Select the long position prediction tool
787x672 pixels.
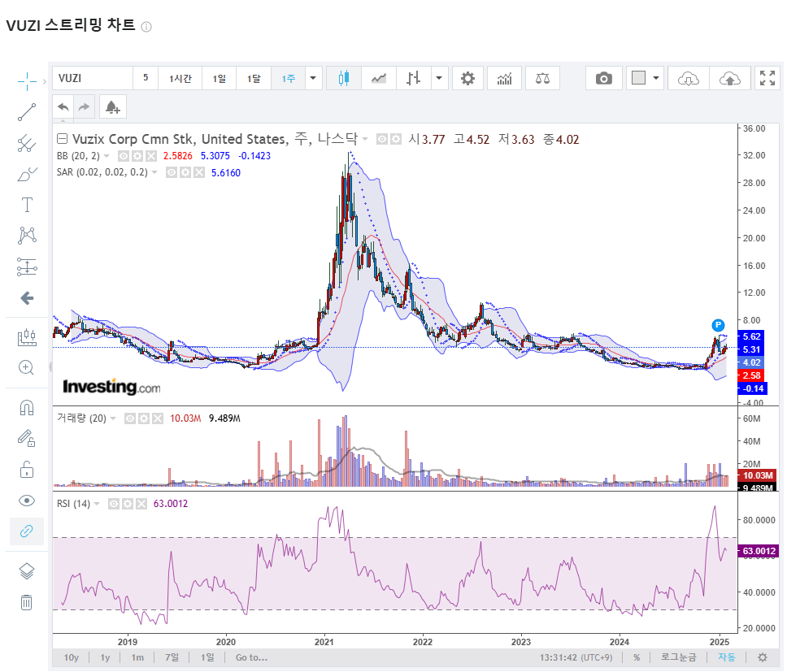point(27,267)
